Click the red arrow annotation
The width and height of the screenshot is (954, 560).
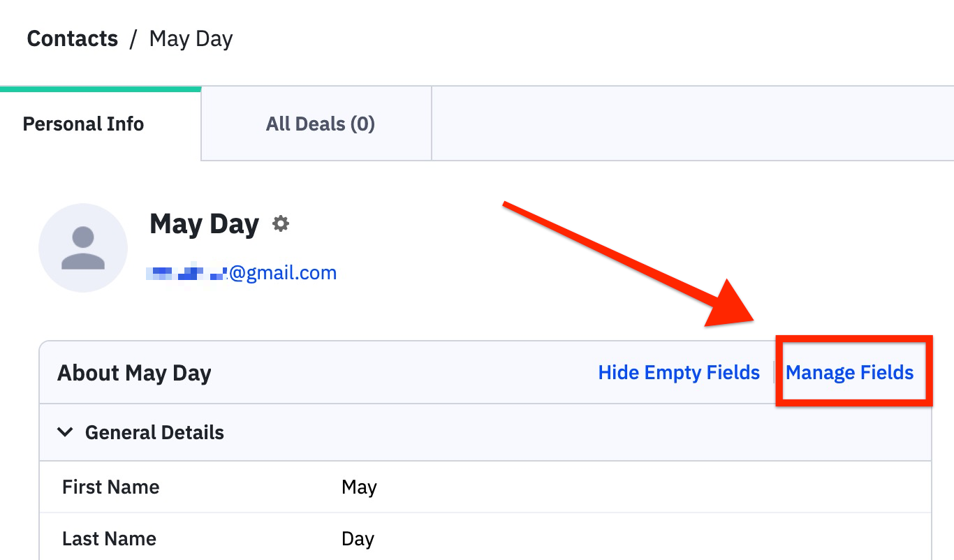[629, 265]
